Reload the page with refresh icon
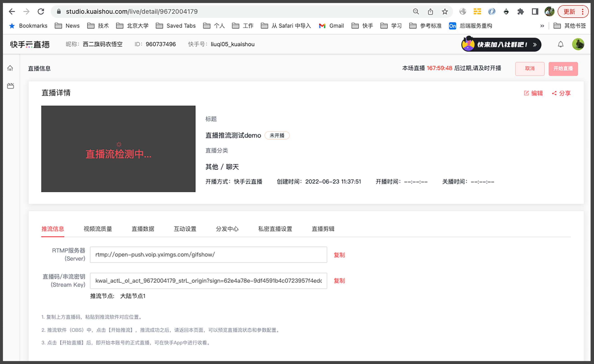594x364 pixels. pyautogui.click(x=41, y=11)
